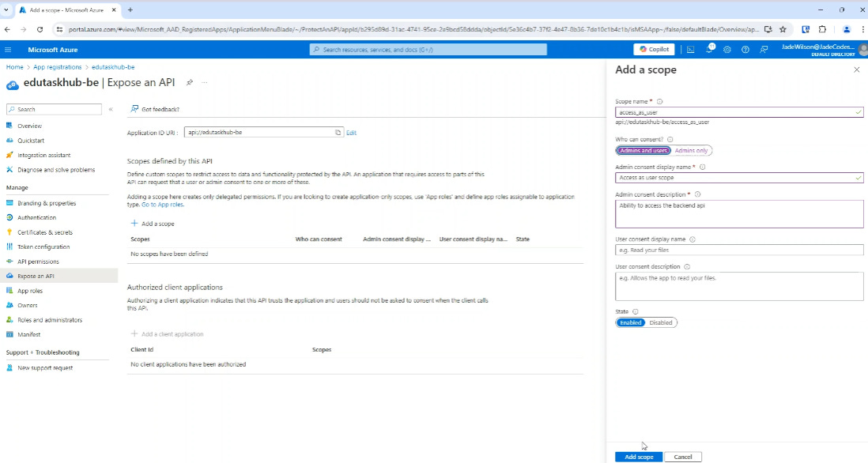Open Overview in the left menu
Image resolution: width=868 pixels, height=463 pixels.
pos(29,126)
